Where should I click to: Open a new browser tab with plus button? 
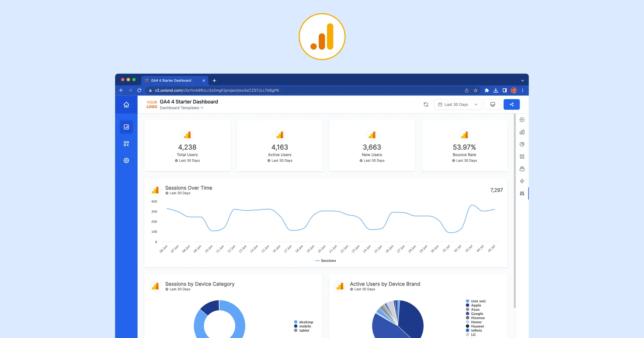click(x=214, y=80)
